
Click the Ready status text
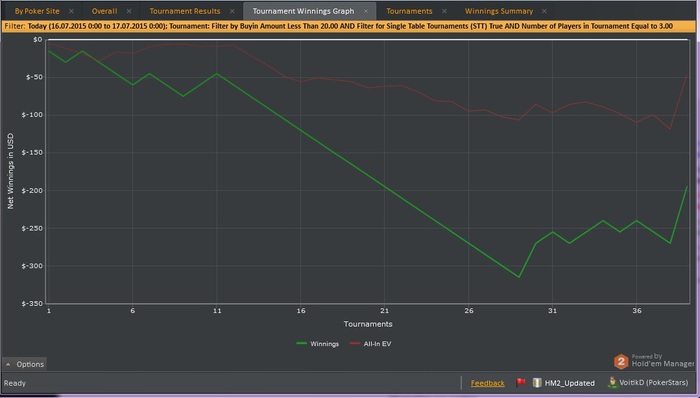click(x=15, y=383)
